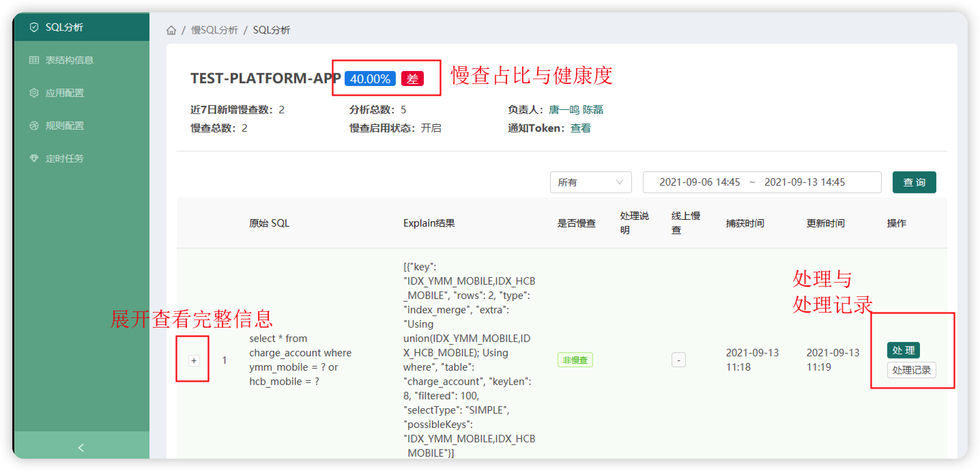This screenshot has height=471, width=980.
Task: Open 处理记录 for the first SQL row
Action: click(911, 370)
